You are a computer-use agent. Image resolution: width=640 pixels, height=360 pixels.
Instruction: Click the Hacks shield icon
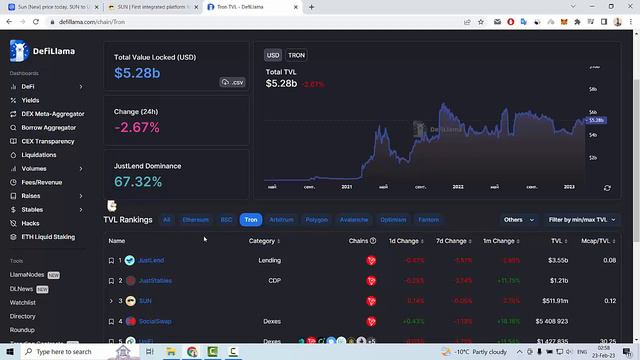pos(13,223)
